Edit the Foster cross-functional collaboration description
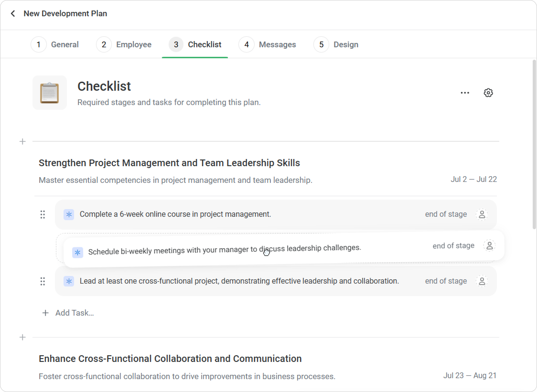Image resolution: width=537 pixels, height=392 pixels. tap(187, 376)
